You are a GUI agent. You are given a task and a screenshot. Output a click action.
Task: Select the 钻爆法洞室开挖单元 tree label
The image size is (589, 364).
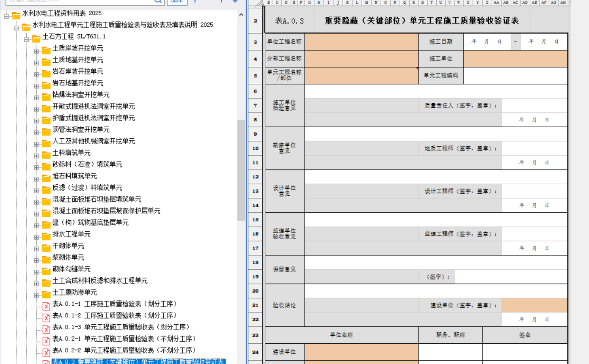coord(81,95)
